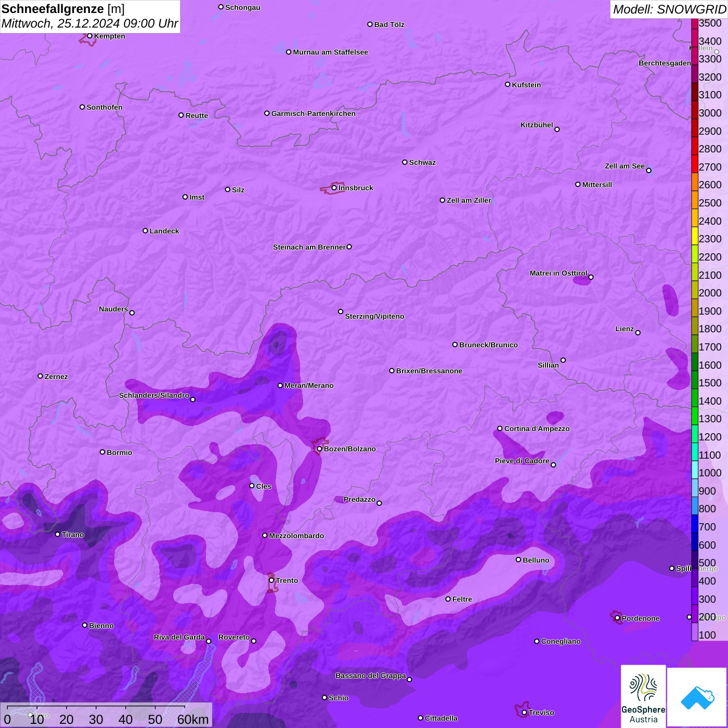Click the 60km scale bar label
Screen dimensions: 728x728
(x=193, y=719)
